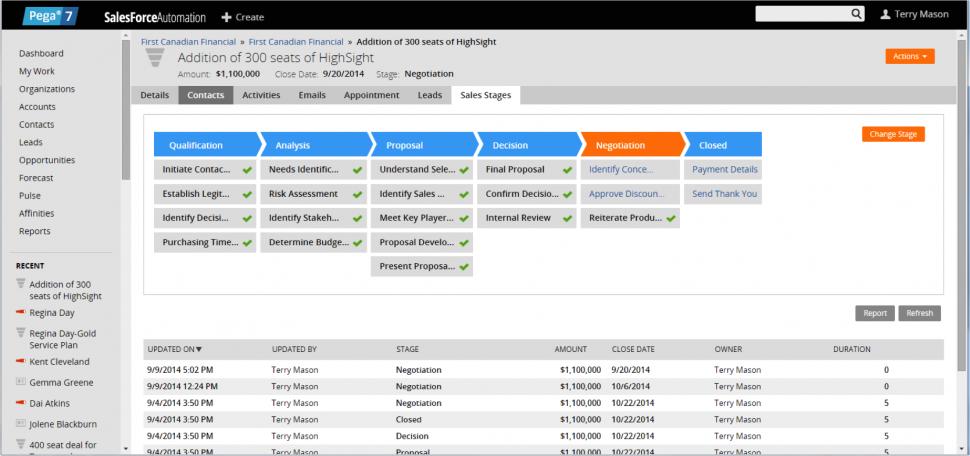The width and height of the screenshot is (970, 456).
Task: Open the Identify Concerns step link
Action: pos(621,170)
